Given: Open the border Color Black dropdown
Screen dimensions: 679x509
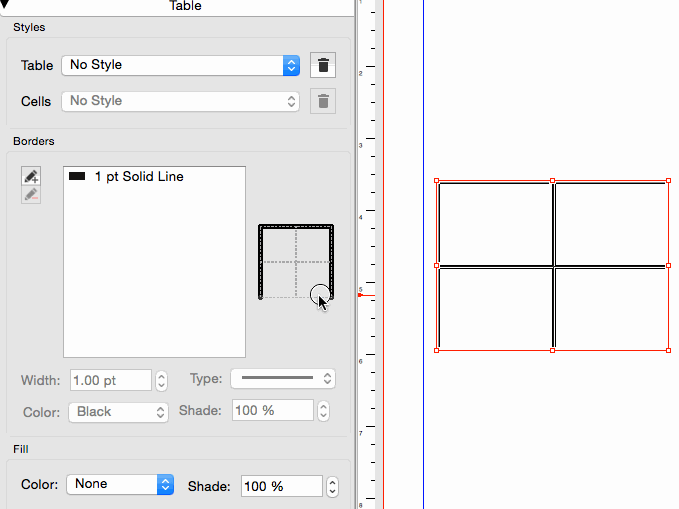Looking at the screenshot, I should (118, 411).
